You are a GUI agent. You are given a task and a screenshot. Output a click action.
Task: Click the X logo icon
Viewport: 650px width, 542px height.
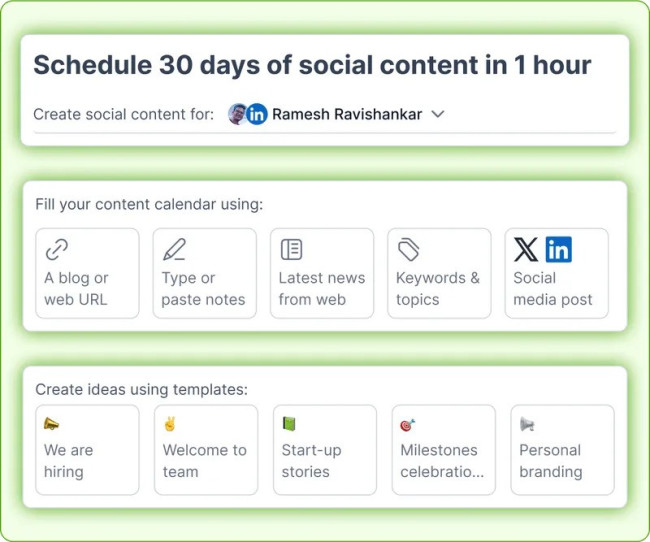tap(525, 249)
